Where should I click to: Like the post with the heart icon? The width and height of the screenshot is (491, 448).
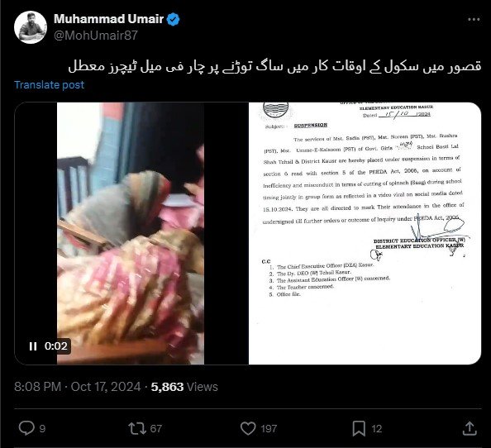[x=248, y=428]
